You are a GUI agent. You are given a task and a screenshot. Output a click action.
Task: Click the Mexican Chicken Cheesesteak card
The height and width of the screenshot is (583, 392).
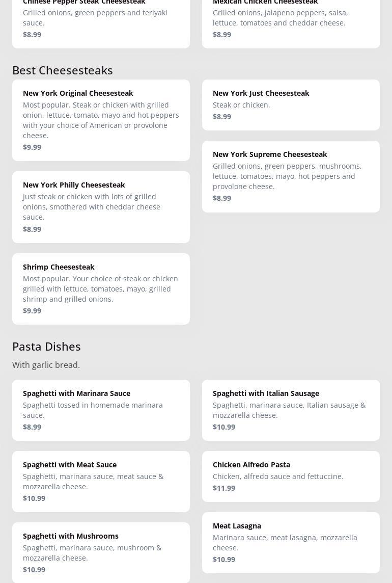pyautogui.click(x=291, y=20)
